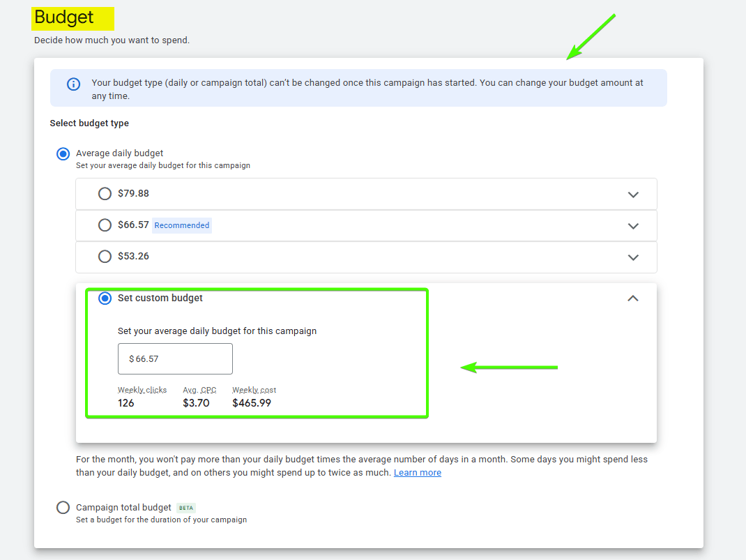
Task: Select the $79.88 budget option
Action: click(105, 194)
